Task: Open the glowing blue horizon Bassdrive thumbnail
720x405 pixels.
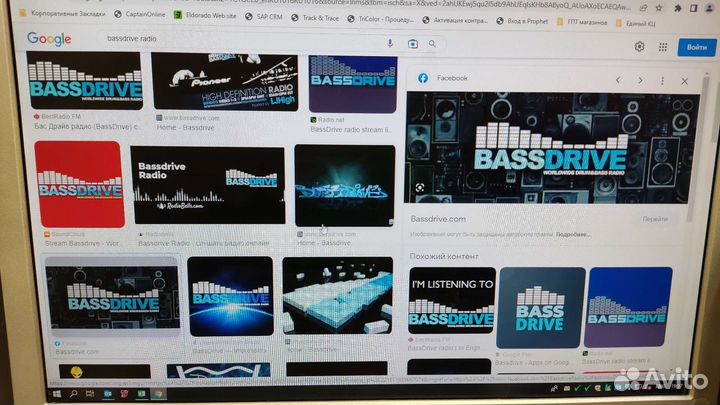Action: pos(231,296)
